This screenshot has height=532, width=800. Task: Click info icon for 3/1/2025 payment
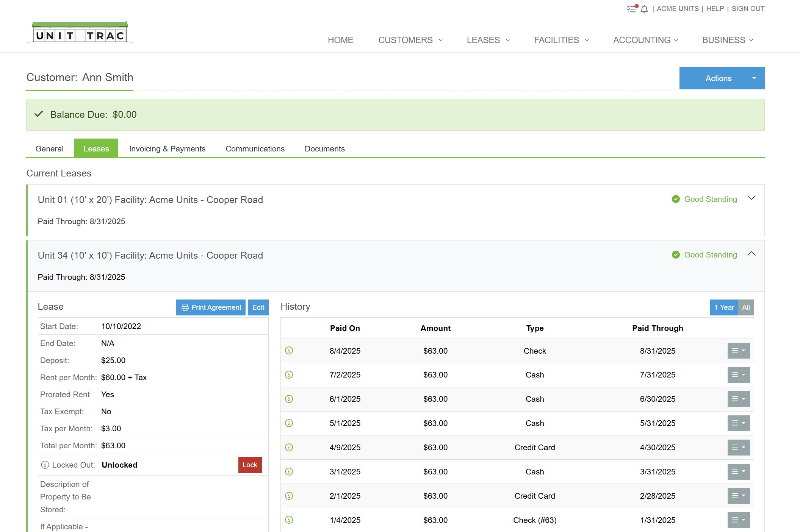click(289, 472)
